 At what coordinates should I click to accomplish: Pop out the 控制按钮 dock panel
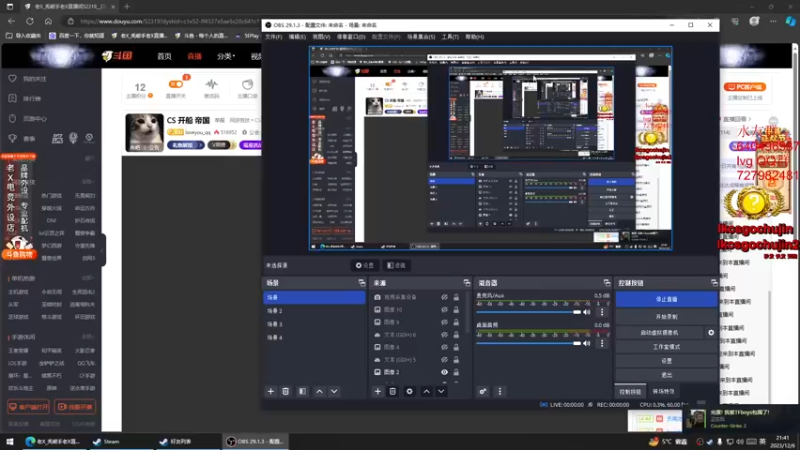(714, 283)
